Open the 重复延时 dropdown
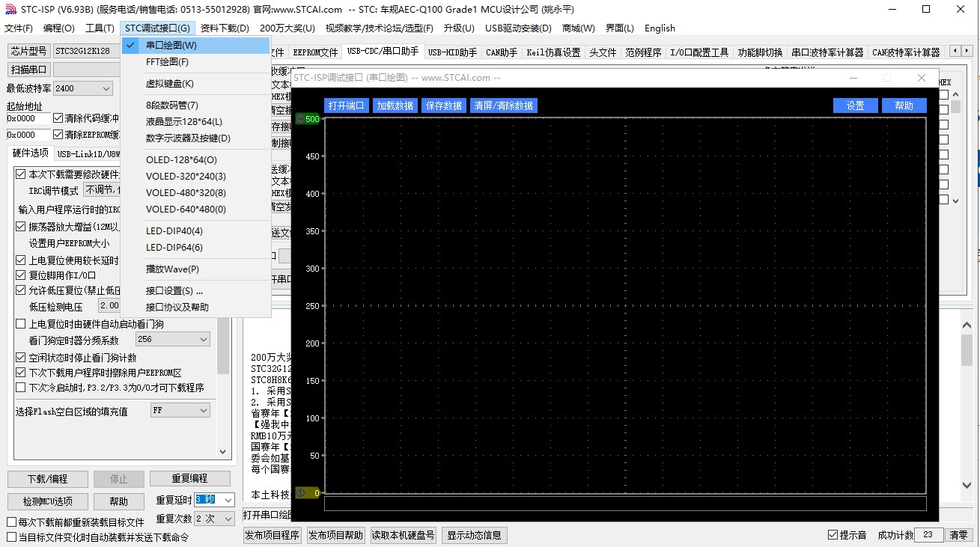The image size is (980, 547). click(x=228, y=500)
